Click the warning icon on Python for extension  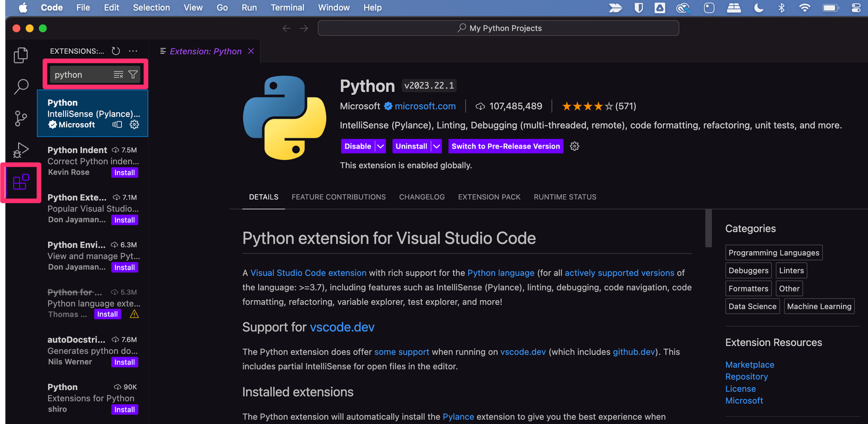tap(134, 314)
